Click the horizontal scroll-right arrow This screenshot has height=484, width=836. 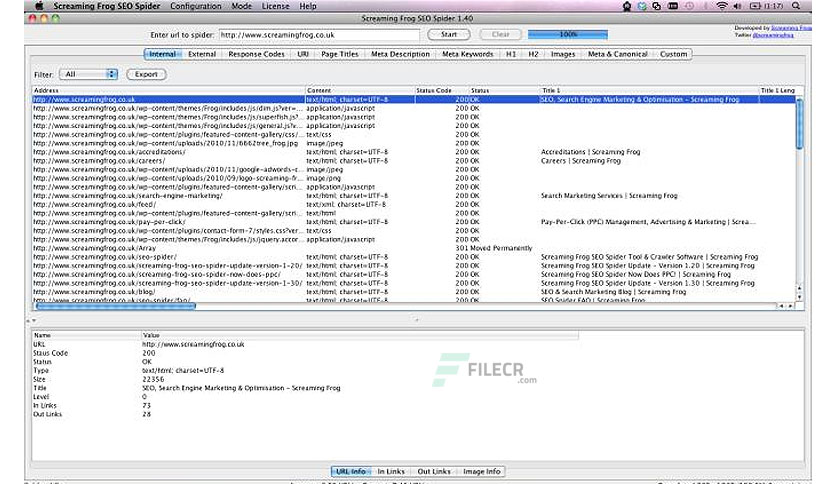pyautogui.click(x=791, y=306)
